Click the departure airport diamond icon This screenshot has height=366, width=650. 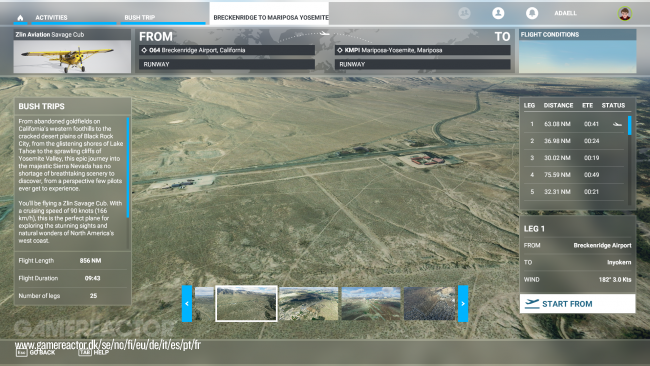click(x=144, y=50)
